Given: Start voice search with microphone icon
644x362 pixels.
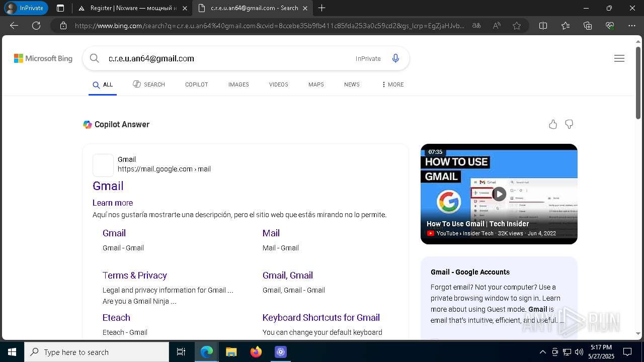Looking at the screenshot, I should click(395, 58).
